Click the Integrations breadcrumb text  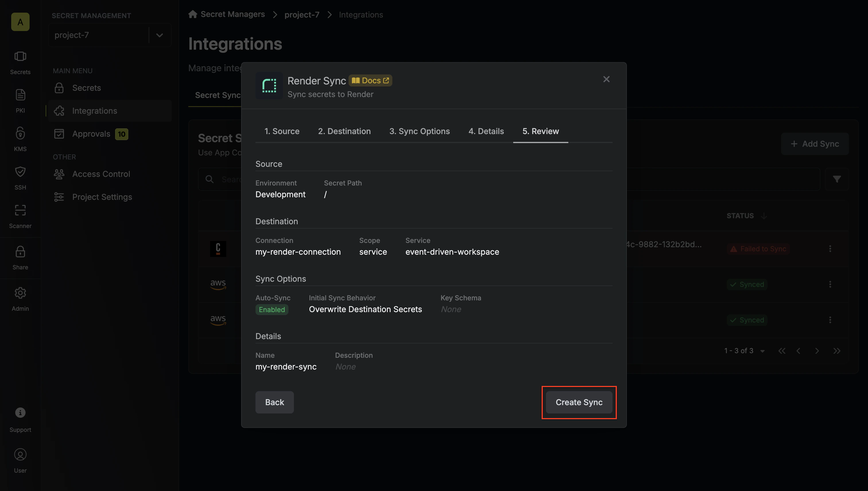coord(361,15)
